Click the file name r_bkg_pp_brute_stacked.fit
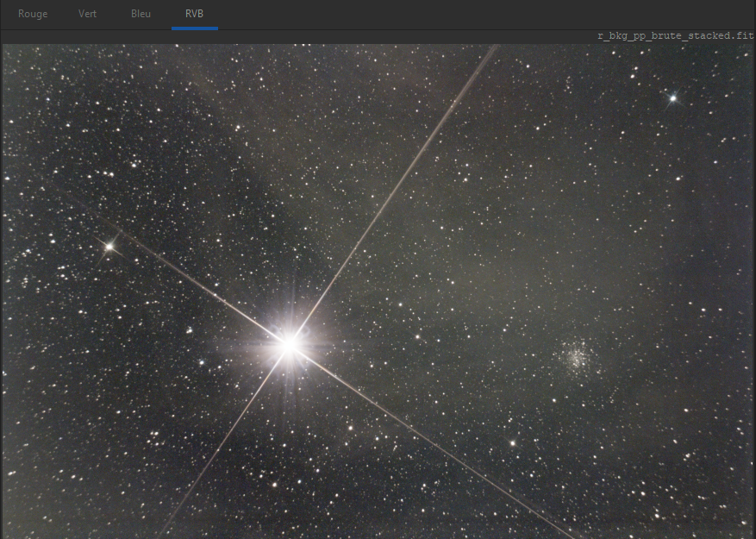The height and width of the screenshot is (539, 756). [675, 35]
